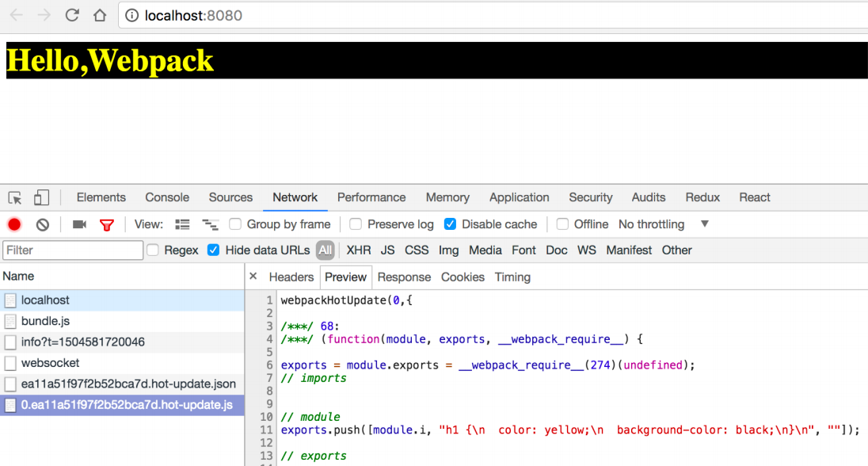Filter requests by Media

[x=485, y=250]
